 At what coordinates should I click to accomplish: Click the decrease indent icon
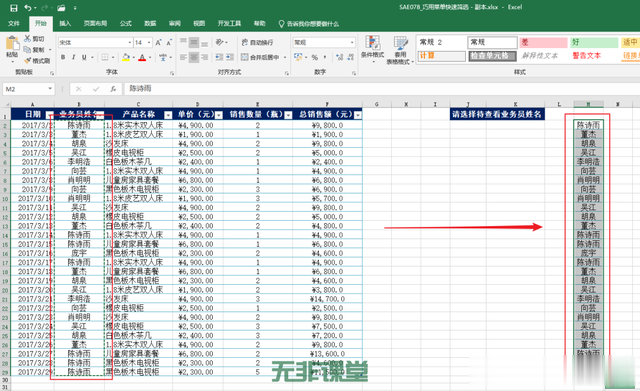pyautogui.click(x=219, y=57)
